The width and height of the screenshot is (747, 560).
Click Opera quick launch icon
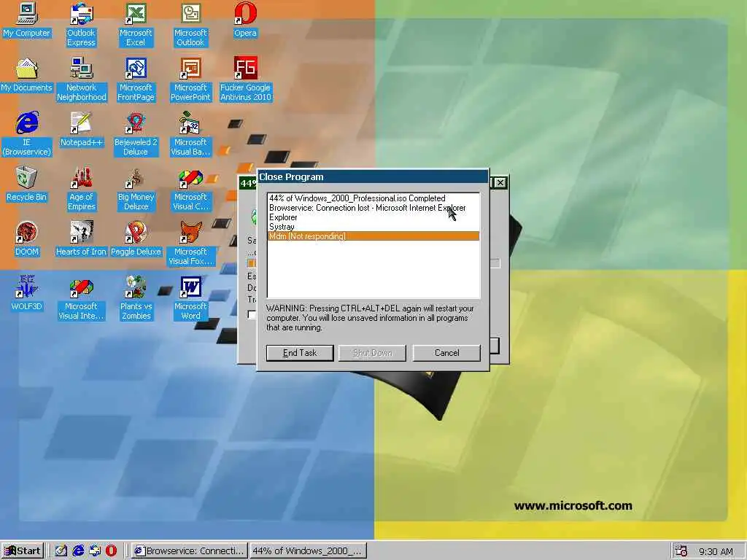coord(111,551)
